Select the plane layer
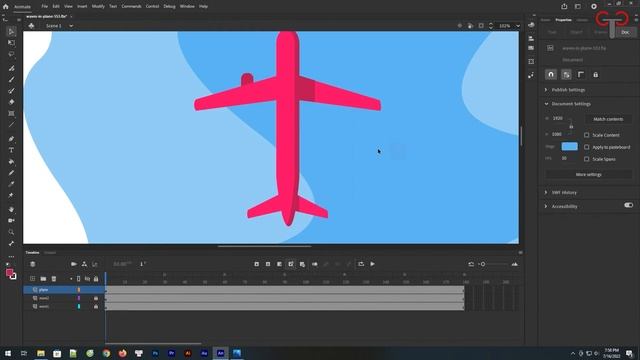 pyautogui.click(x=64, y=290)
